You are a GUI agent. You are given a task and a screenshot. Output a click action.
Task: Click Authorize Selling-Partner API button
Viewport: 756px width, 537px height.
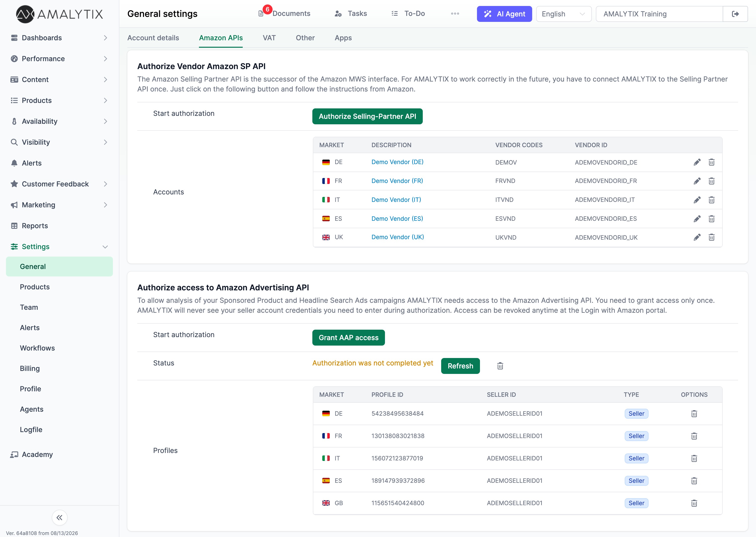367,116
